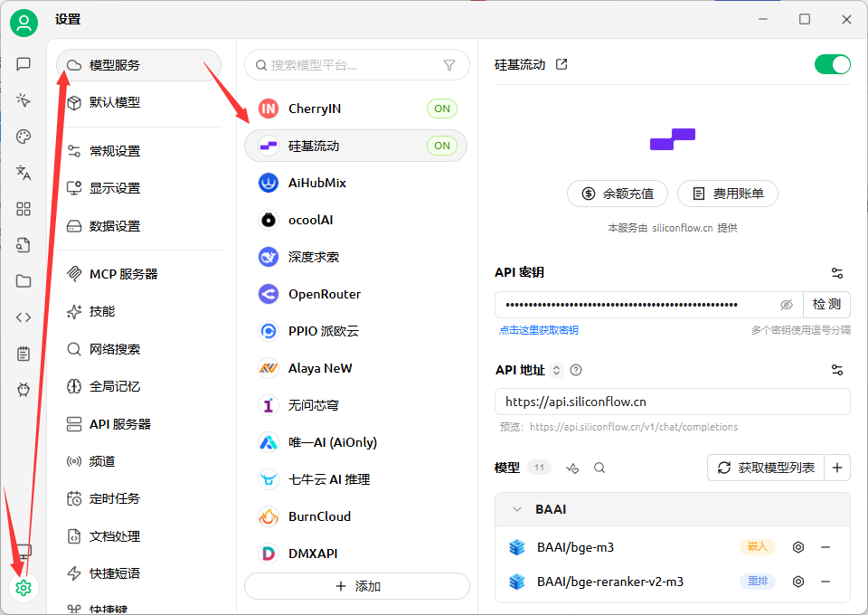Open 频道 settings section

[x=138, y=461]
